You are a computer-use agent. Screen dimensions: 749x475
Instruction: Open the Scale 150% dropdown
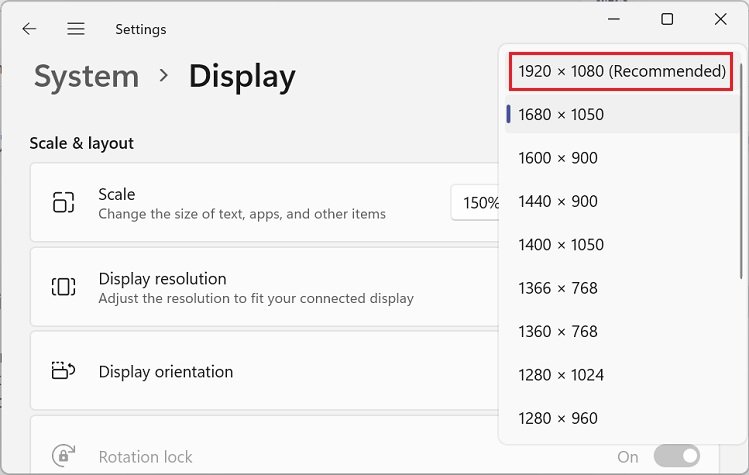coord(478,203)
